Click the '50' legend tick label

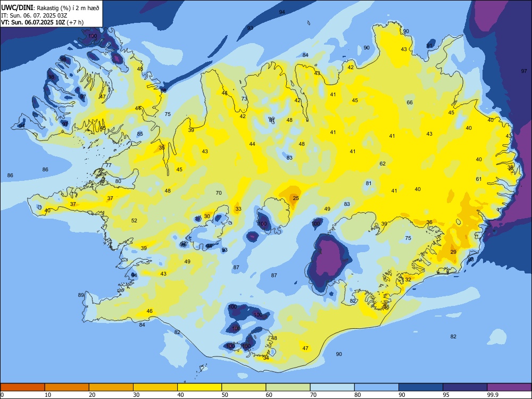click(x=225, y=395)
